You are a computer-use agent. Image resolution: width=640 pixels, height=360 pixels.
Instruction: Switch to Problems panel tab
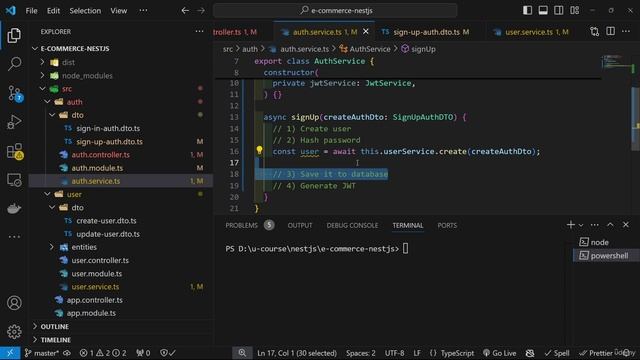250,225
